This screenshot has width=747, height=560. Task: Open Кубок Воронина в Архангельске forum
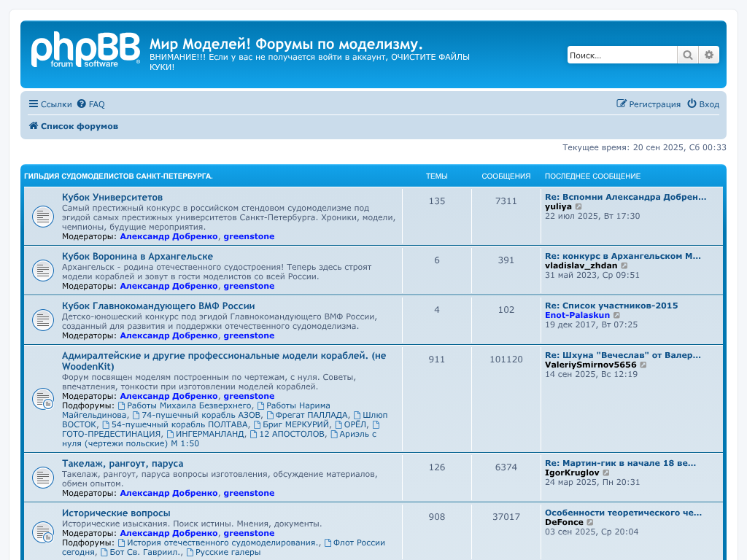(x=137, y=257)
